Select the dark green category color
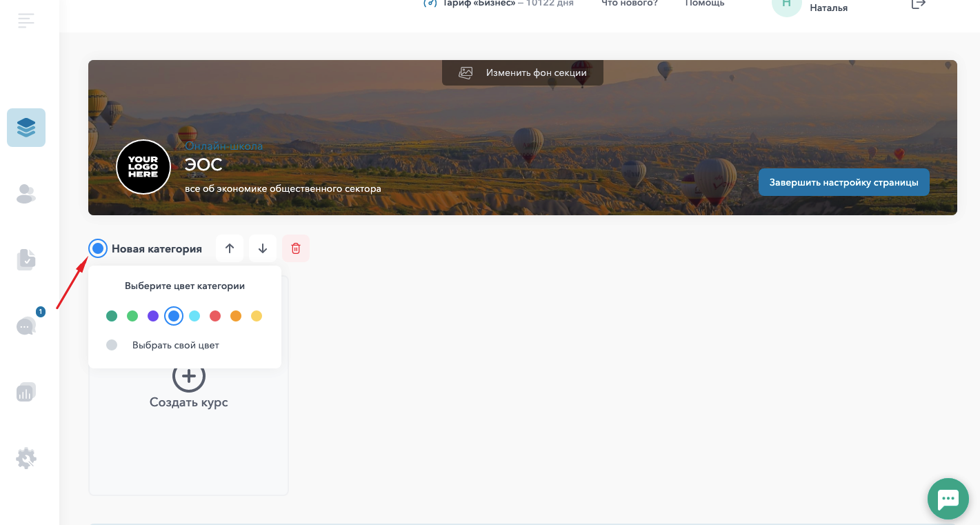Image resolution: width=980 pixels, height=525 pixels. 112,316
